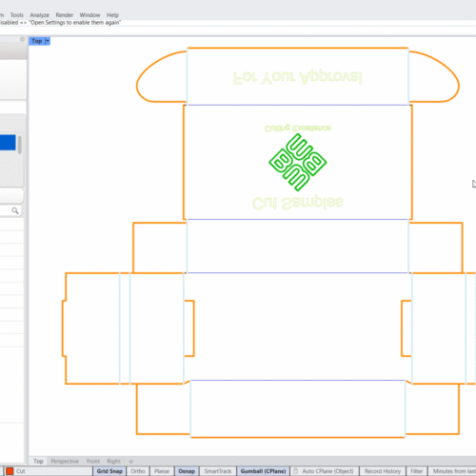Click the Top viewport title label
The height and width of the screenshot is (476, 476).
(x=37, y=41)
